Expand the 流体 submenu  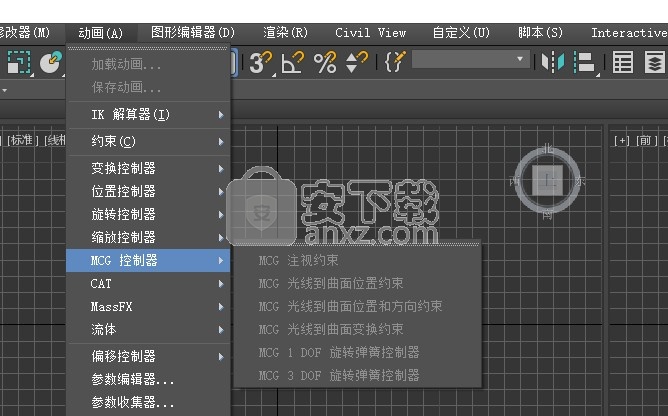coord(148,329)
